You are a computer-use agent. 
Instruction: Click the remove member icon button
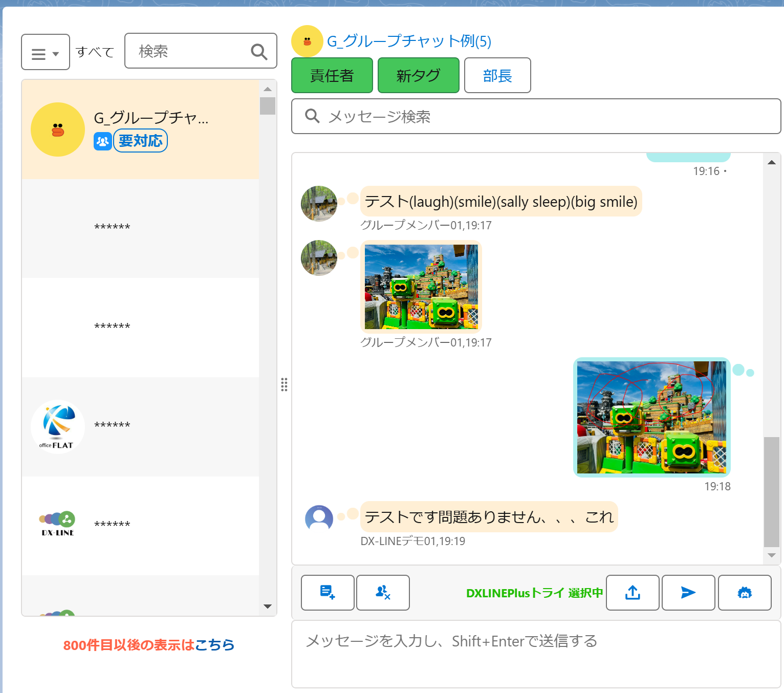tap(383, 592)
